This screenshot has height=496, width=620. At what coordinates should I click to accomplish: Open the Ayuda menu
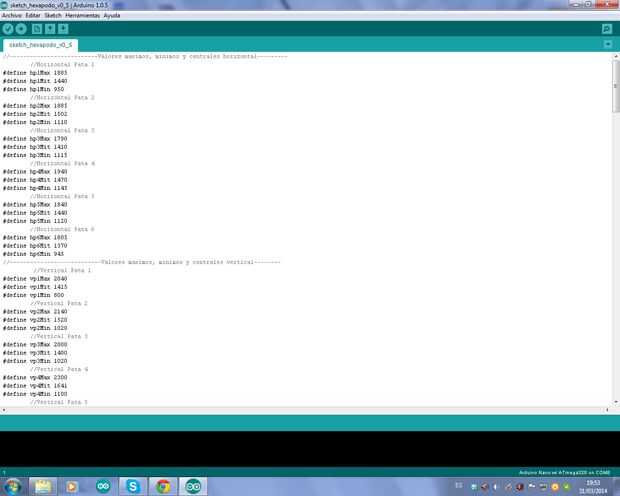112,15
